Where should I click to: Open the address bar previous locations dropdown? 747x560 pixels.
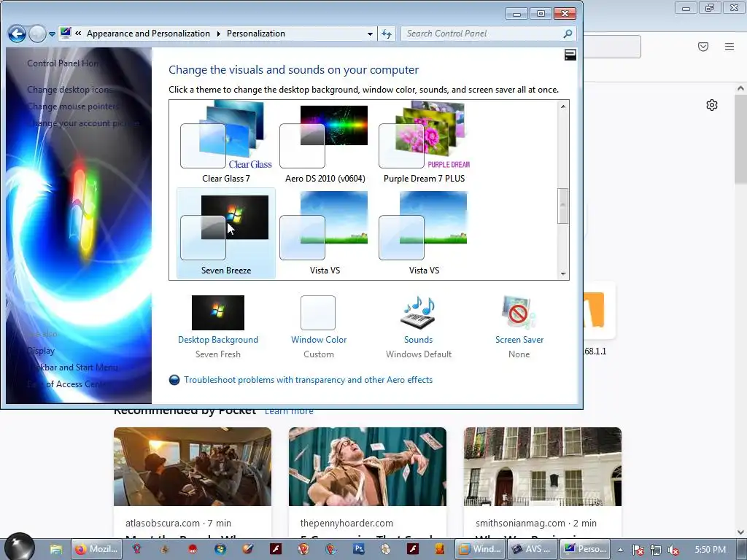[370, 34]
